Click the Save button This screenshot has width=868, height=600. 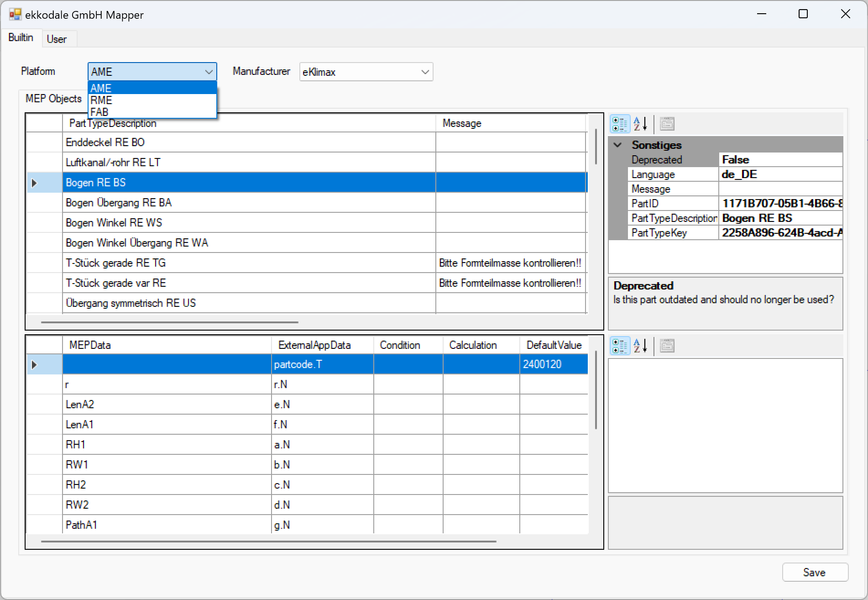point(815,572)
